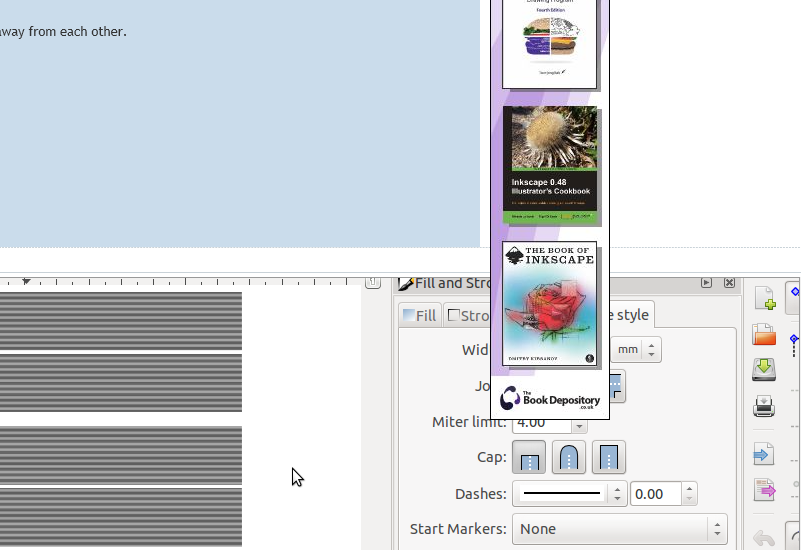Click the New document icon
This screenshot has width=801, height=550.
(765, 299)
